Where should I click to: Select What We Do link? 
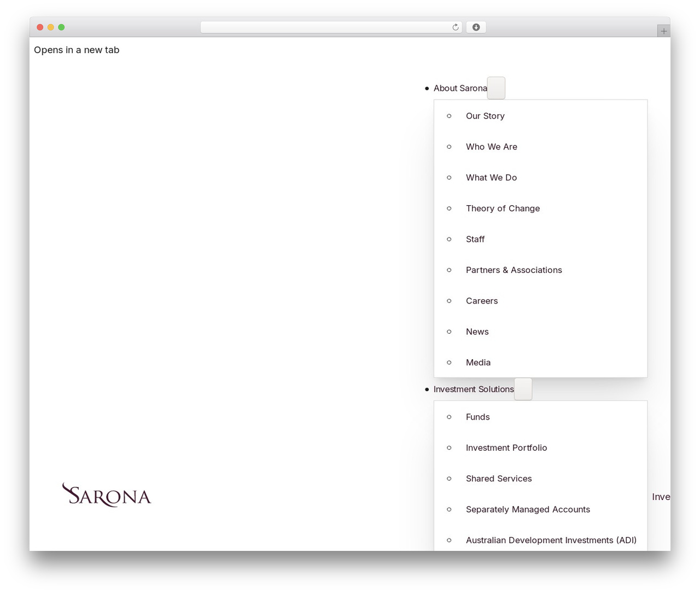491,177
